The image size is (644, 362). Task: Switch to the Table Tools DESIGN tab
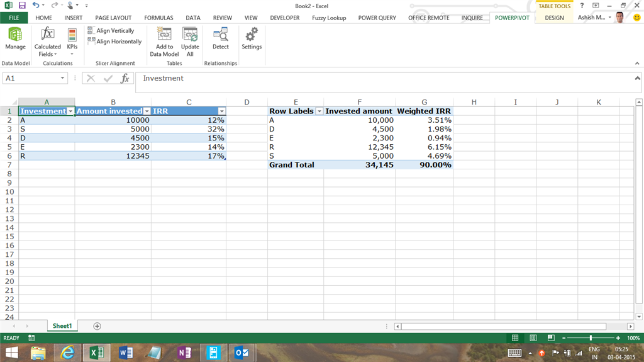pyautogui.click(x=555, y=18)
